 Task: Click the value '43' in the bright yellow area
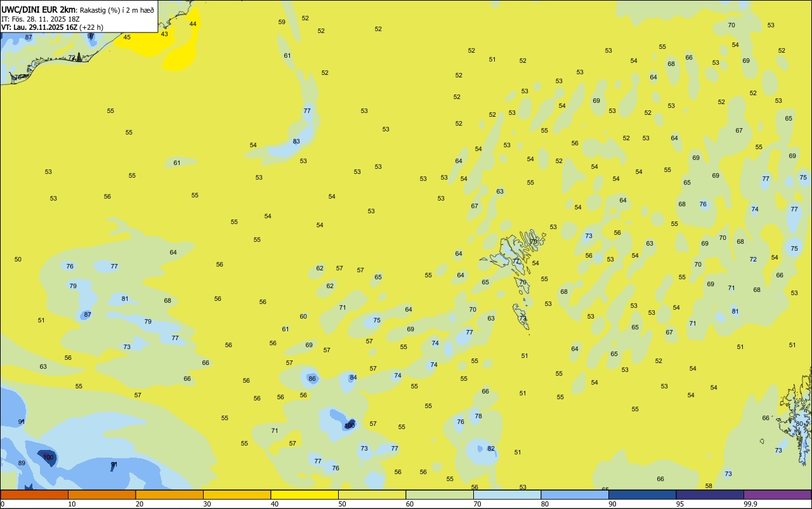[164, 34]
